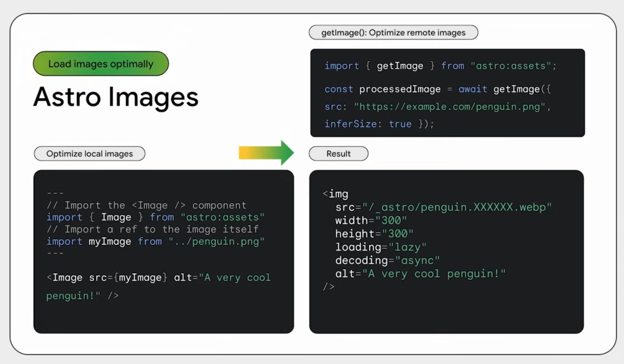
Task: Click the "Astro Images" slide heading
Action: click(x=116, y=96)
